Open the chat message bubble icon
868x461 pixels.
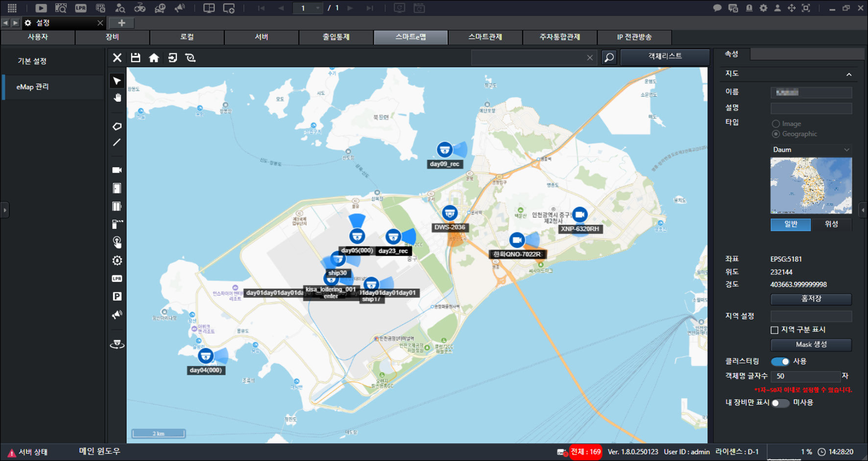click(717, 8)
